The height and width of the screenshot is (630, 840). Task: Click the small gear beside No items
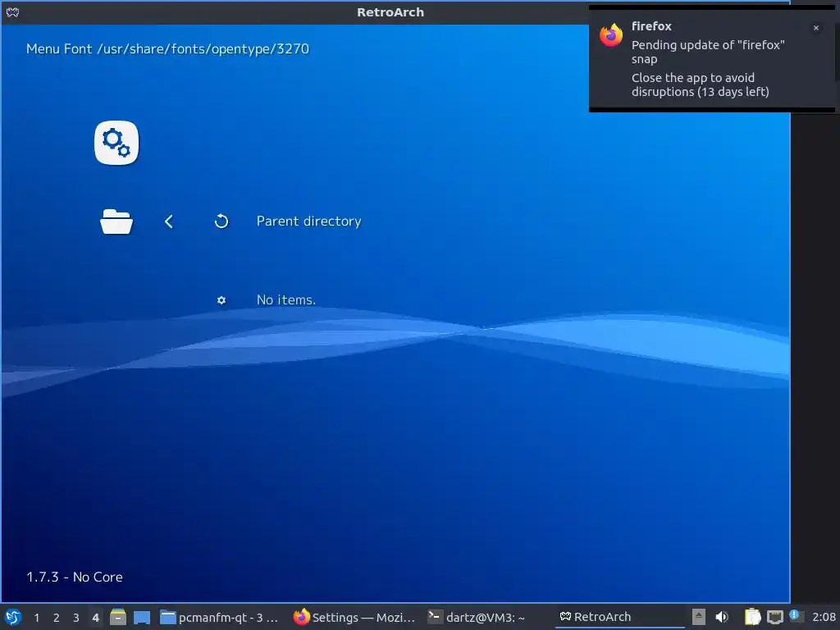(x=221, y=300)
